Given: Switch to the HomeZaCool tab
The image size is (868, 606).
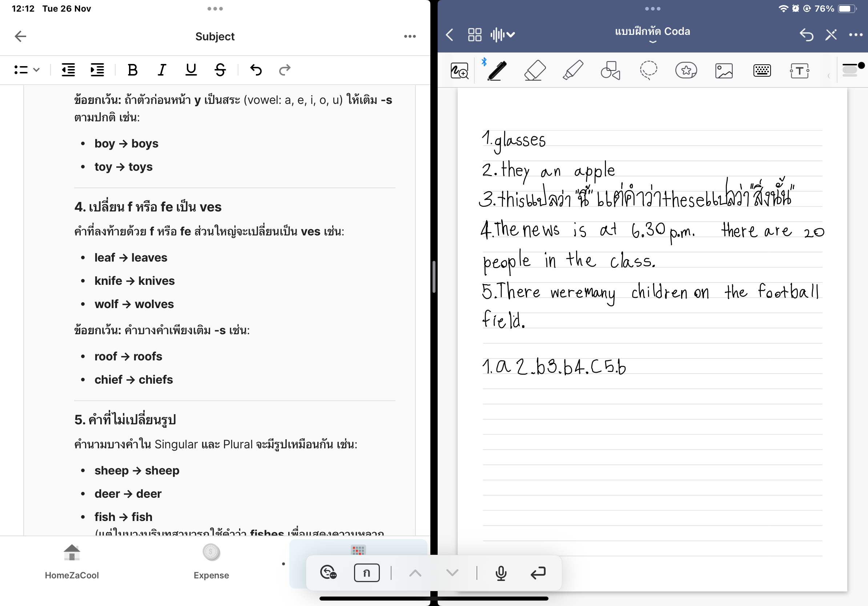Looking at the screenshot, I should [x=72, y=561].
